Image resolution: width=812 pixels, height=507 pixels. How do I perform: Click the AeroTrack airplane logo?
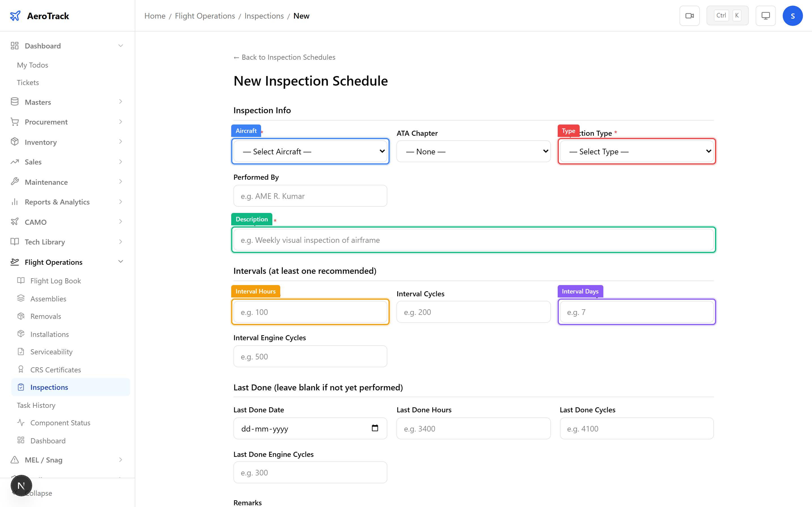coord(15,16)
